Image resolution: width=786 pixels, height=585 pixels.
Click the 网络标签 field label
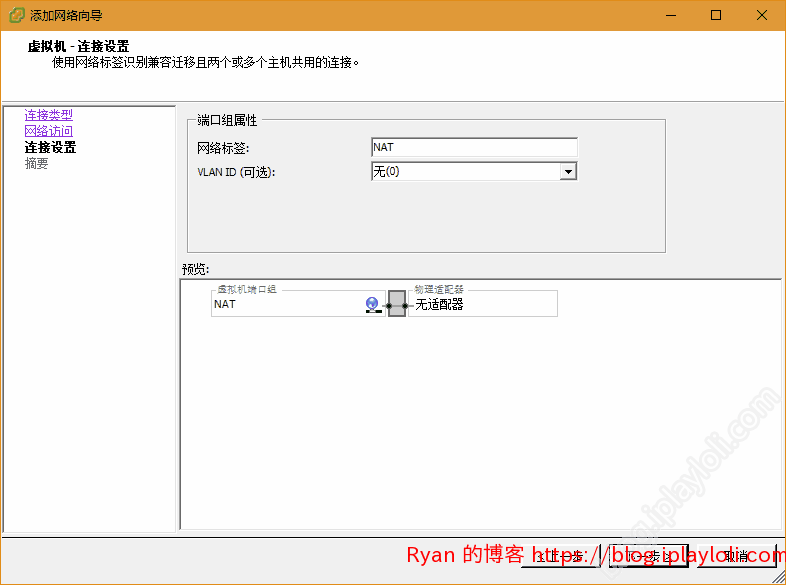[223, 148]
